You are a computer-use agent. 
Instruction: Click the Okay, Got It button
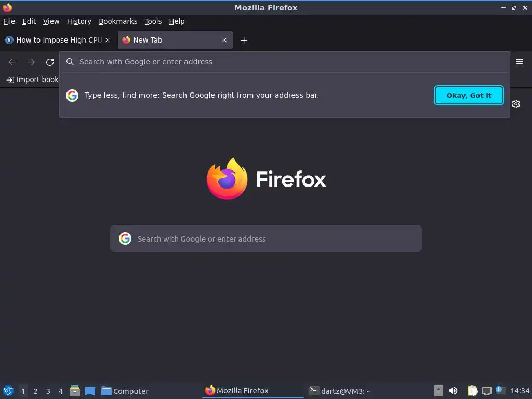(469, 96)
